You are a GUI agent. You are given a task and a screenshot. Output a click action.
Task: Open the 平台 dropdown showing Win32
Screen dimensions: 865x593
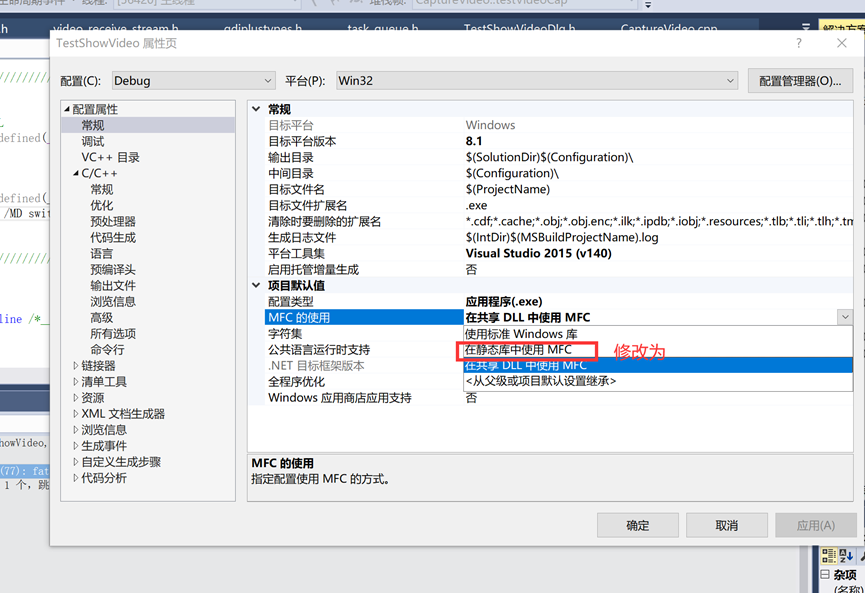pos(729,80)
